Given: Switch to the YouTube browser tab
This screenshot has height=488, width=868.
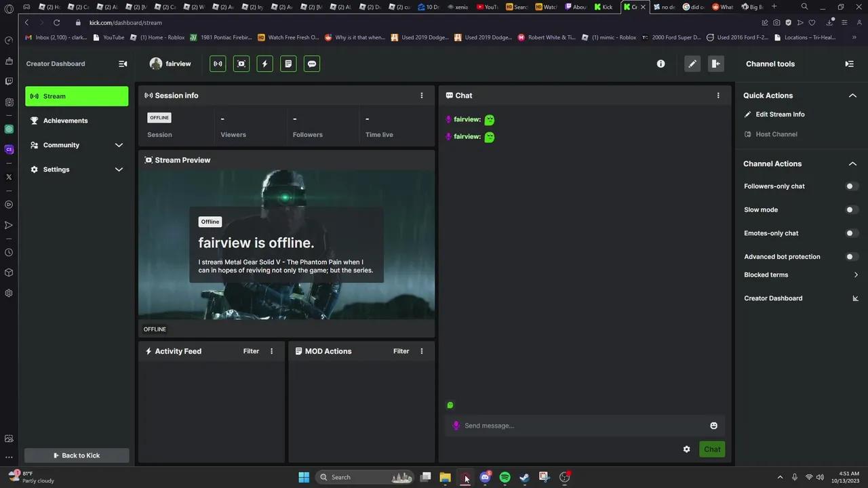Looking at the screenshot, I should click(488, 7).
